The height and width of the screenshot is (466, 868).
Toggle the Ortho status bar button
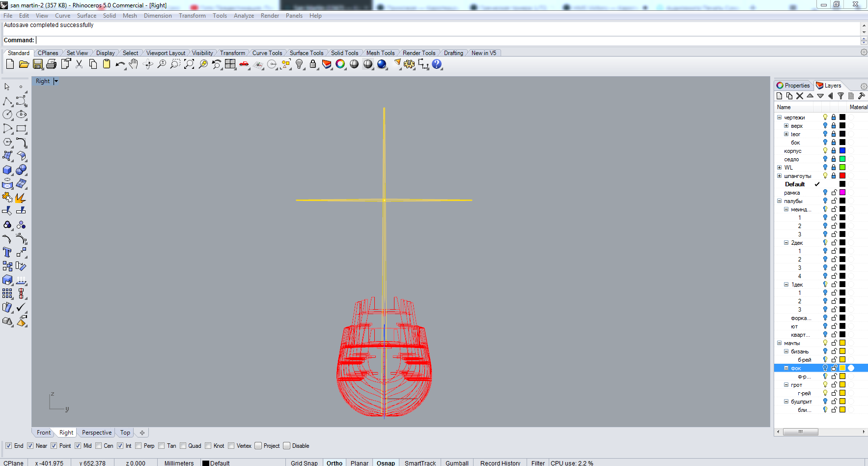(335, 463)
